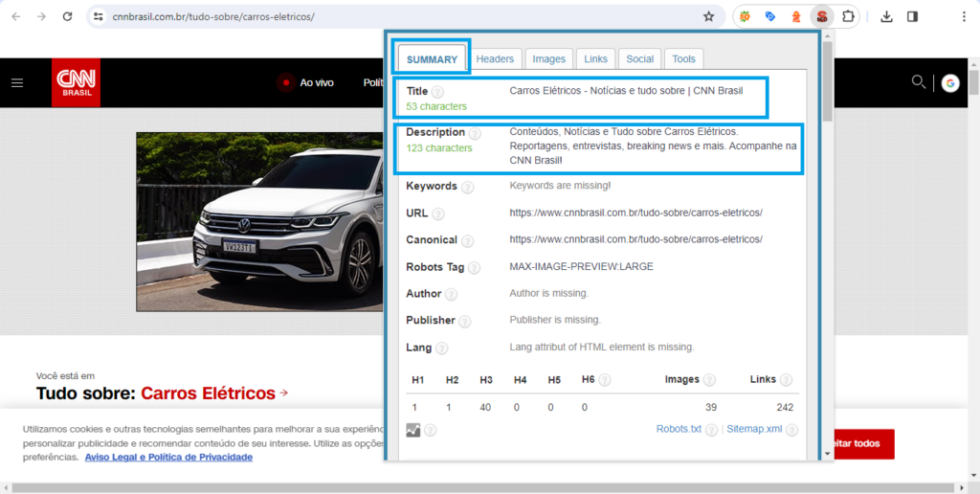Screen dimensions: 980x494
Task: Open the SEOquake extension icon
Action: pyautogui.click(x=745, y=17)
